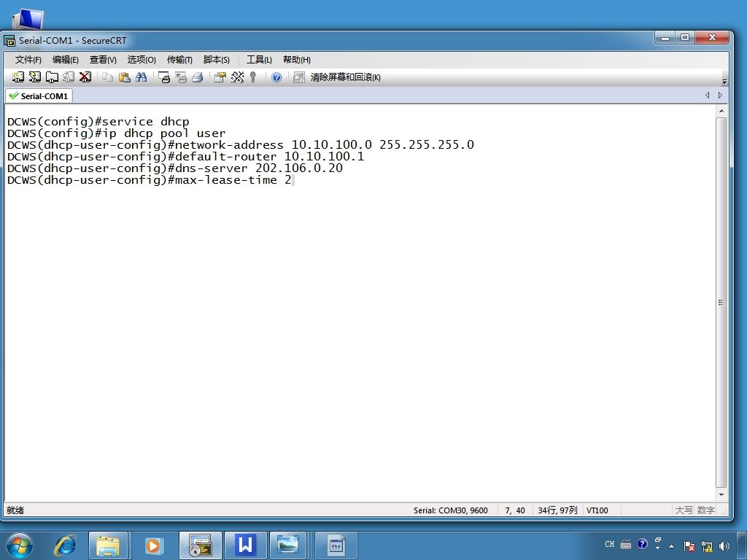This screenshot has height=560, width=747.
Task: Click the network warning tray icon
Action: click(x=707, y=546)
